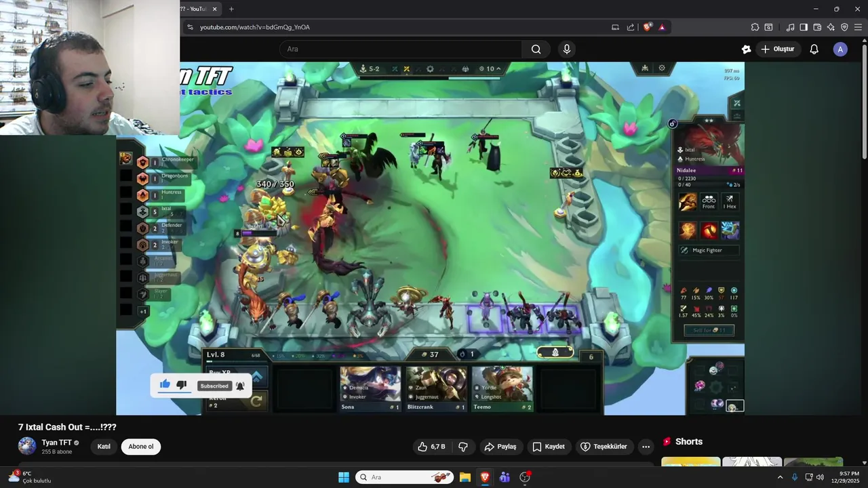Image resolution: width=868 pixels, height=488 pixels.
Task: Click the AI sparkle icon beside Oluştur
Action: click(x=746, y=49)
